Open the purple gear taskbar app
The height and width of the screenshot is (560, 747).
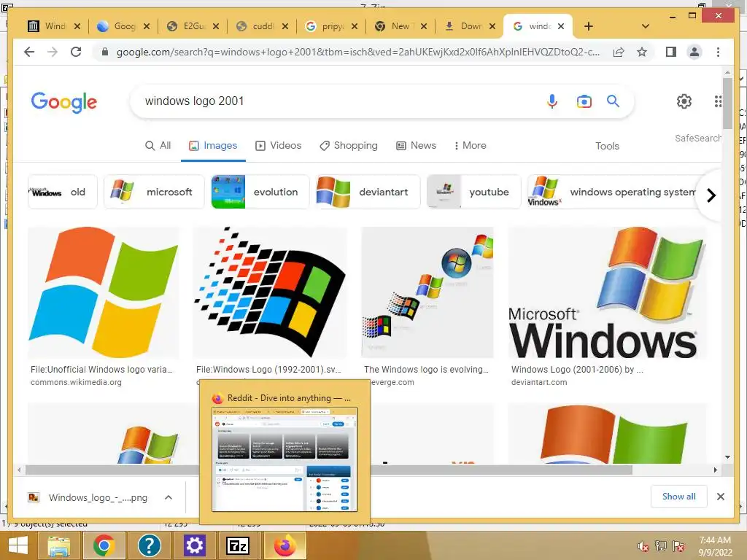(194, 545)
